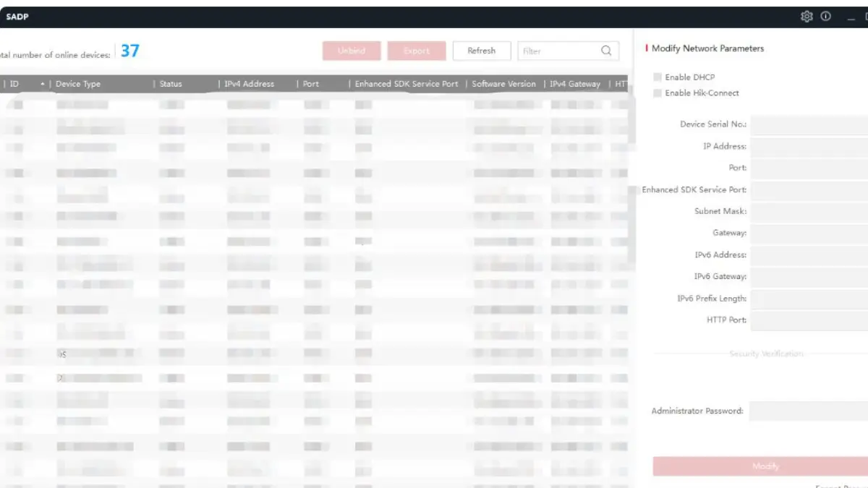
Task: Click the Subnet Mask field
Action: (809, 211)
